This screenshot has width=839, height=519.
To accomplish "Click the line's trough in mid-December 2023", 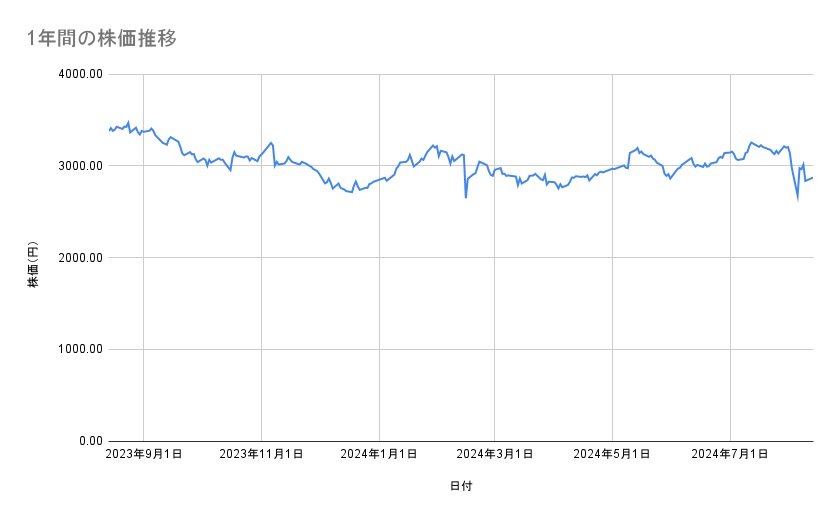I will click(x=351, y=192).
